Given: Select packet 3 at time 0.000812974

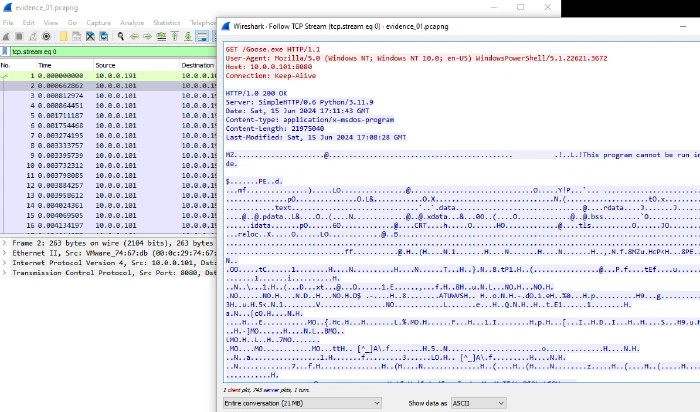Looking at the screenshot, I should coord(108,96).
